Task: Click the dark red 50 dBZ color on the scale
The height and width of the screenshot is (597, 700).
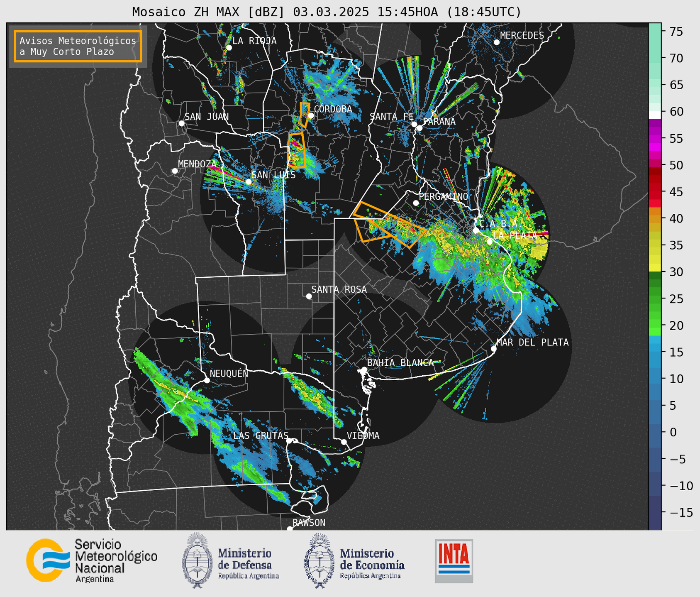Action: coord(655,171)
